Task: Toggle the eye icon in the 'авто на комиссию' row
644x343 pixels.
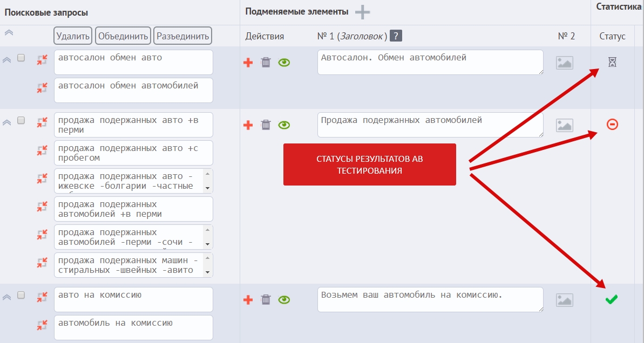Action: (x=284, y=300)
